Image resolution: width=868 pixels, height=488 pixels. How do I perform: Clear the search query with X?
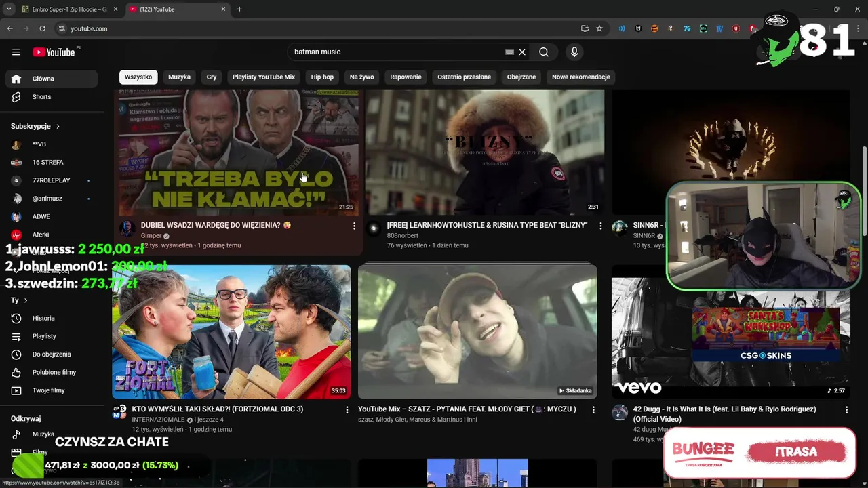click(522, 52)
